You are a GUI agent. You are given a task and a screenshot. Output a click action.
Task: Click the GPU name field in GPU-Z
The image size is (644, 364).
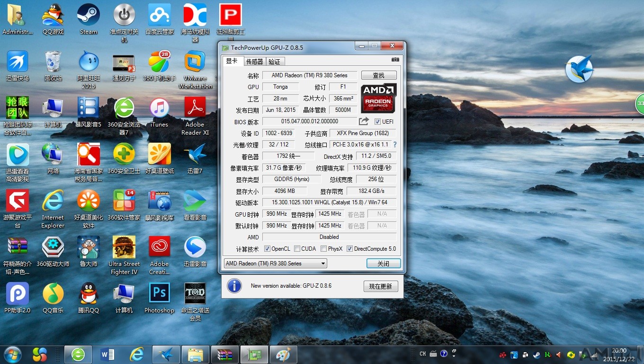(x=310, y=75)
